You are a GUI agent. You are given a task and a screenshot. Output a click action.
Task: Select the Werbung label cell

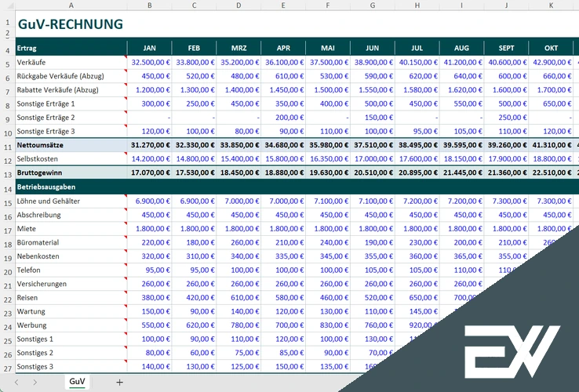click(71, 325)
